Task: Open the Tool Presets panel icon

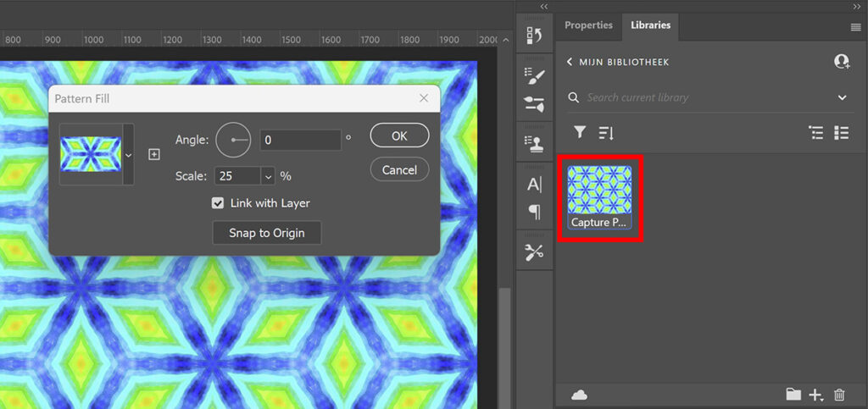Action: (x=534, y=252)
